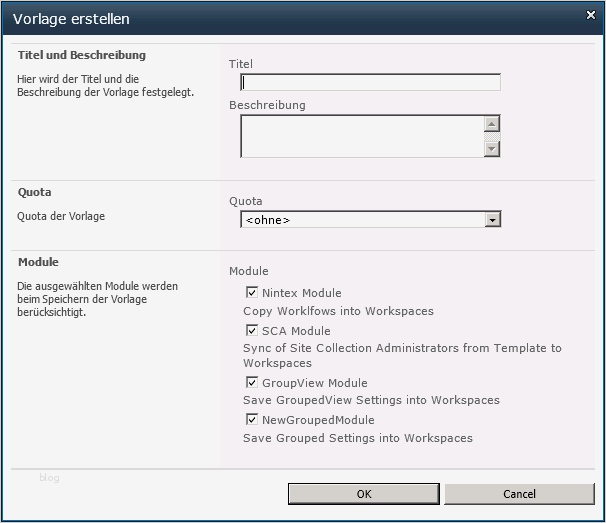
Task: Click the NewGroupedModule label text
Action: [x=318, y=420]
